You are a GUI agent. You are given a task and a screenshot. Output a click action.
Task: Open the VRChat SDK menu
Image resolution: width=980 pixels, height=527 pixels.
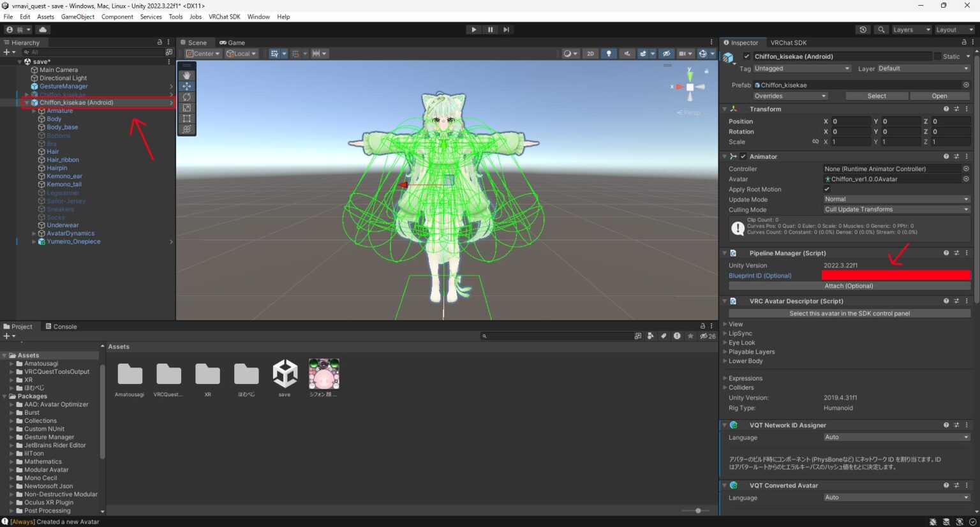(x=224, y=17)
